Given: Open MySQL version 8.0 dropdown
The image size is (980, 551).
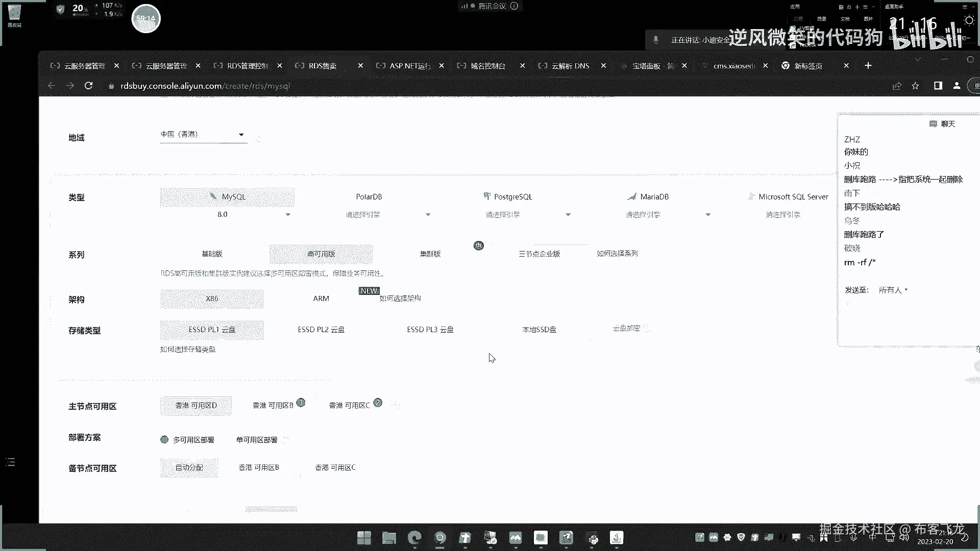Looking at the screenshot, I should pyautogui.click(x=288, y=215).
